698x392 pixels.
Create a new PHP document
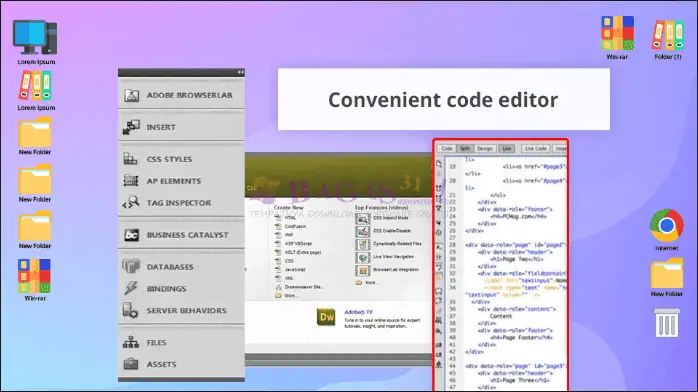pyautogui.click(x=284, y=234)
